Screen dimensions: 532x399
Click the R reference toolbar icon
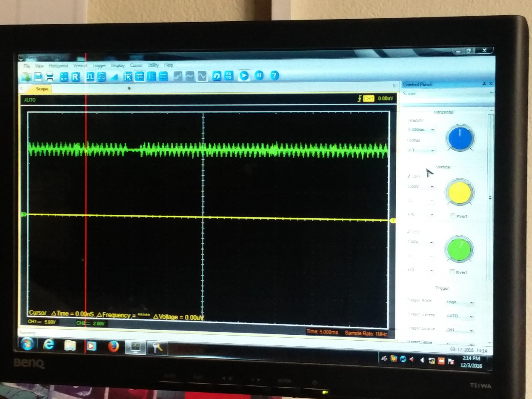click(76, 77)
